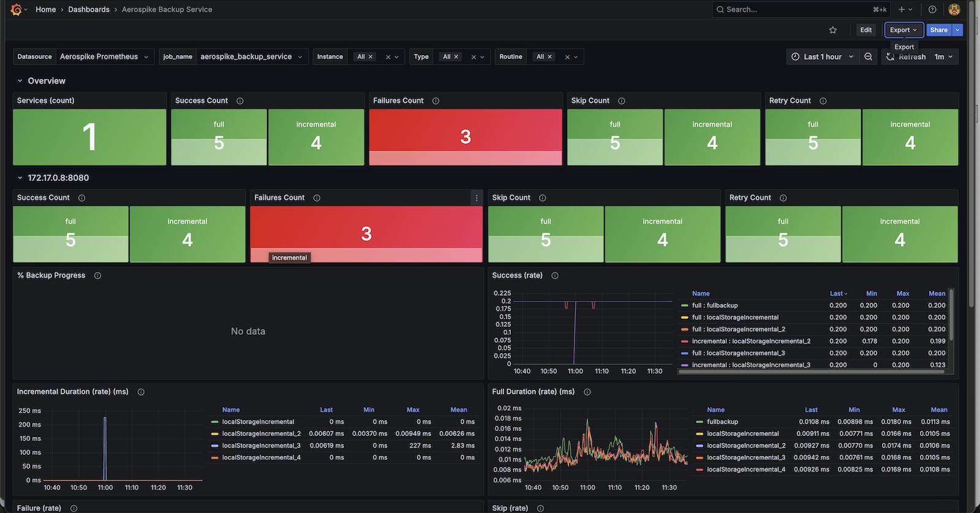Screen dimensions: 980x513
Task: Go to Home breadcrumb
Action: pyautogui.click(x=45, y=9)
